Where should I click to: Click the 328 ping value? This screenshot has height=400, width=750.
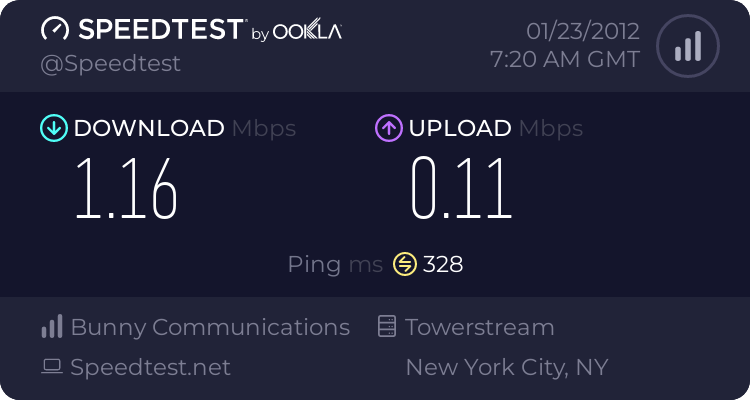tap(443, 264)
